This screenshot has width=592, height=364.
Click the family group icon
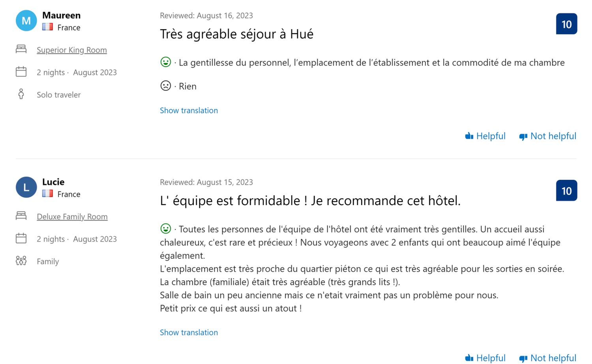pyautogui.click(x=21, y=260)
